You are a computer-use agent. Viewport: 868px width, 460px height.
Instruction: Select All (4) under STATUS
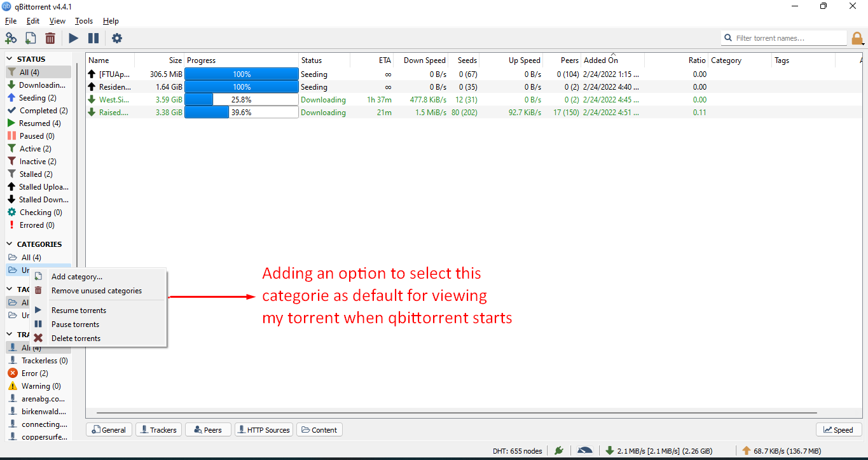point(38,73)
